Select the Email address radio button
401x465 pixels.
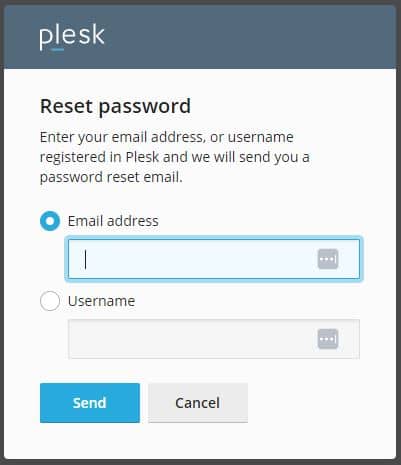pyautogui.click(x=50, y=221)
